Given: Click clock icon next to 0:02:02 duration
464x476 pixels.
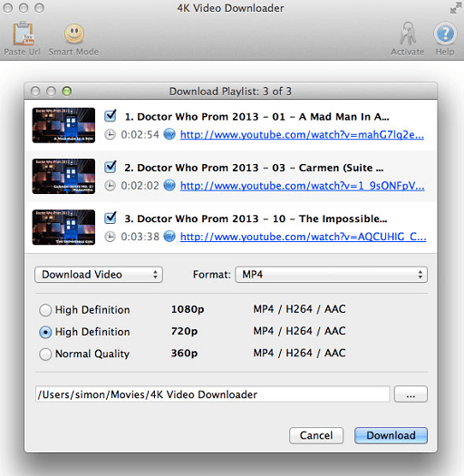Looking at the screenshot, I should 110,185.
